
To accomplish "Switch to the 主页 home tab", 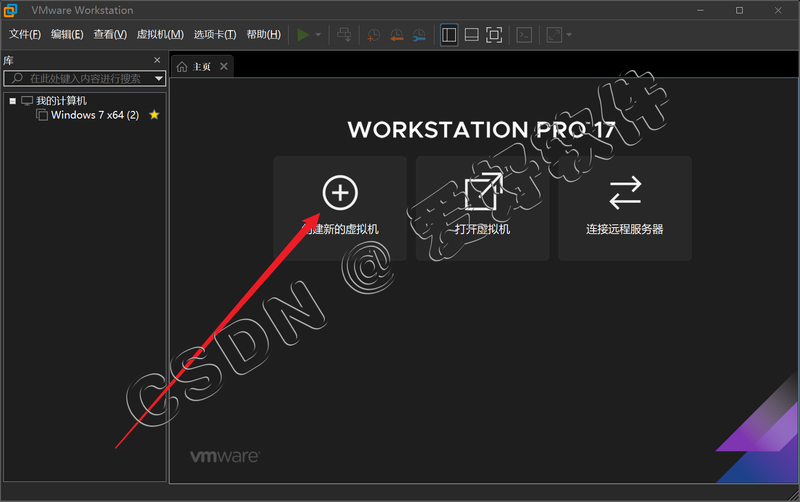I will 202,67.
